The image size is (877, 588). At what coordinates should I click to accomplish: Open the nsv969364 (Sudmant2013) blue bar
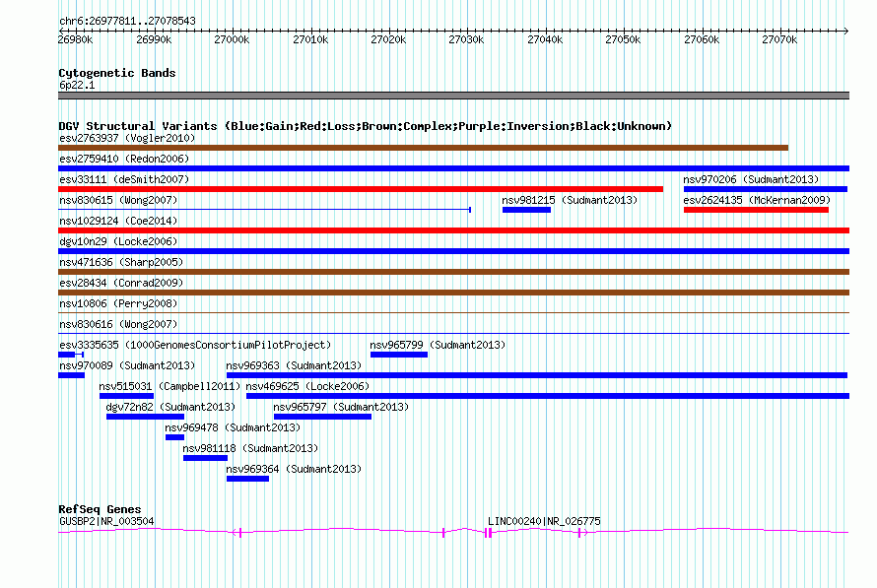click(247, 479)
